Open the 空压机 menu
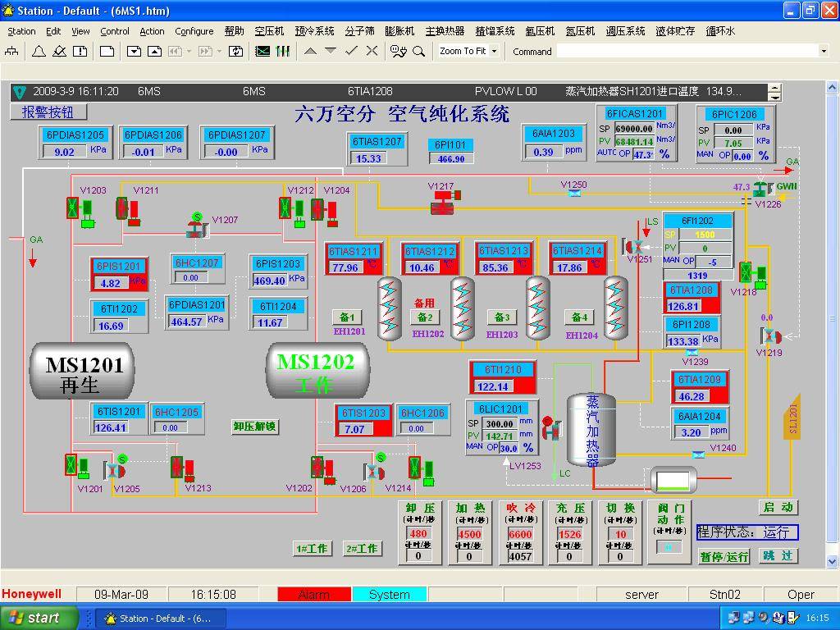Viewport: 840px width, 630px height. pos(269,31)
